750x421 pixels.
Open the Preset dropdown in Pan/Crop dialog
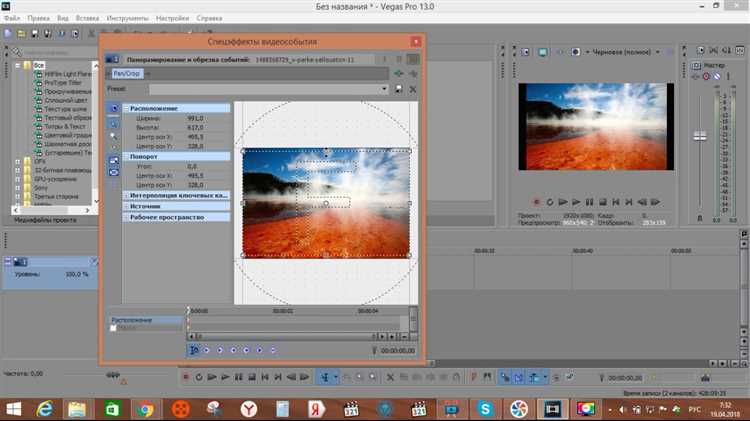coord(384,89)
